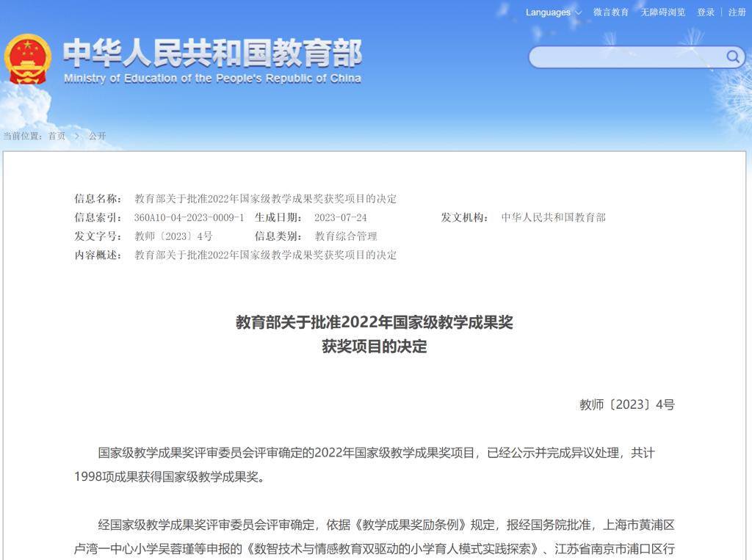Viewport: 752px width, 560px height.
Task: Click the 信息索引 label
Action: [x=98, y=218]
